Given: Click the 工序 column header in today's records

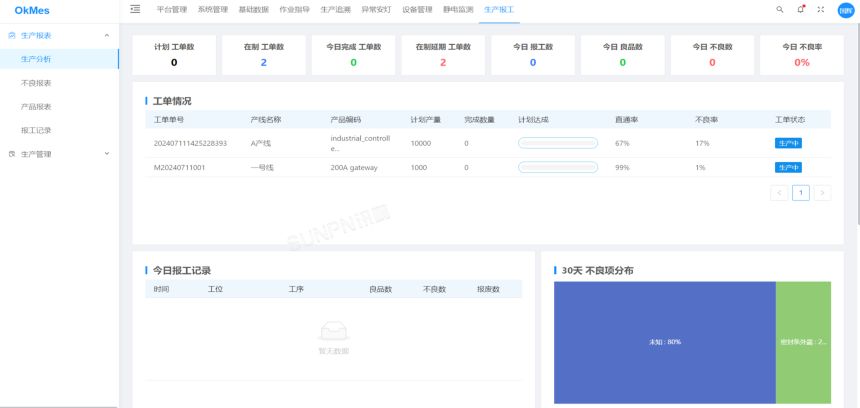Looking at the screenshot, I should point(296,289).
